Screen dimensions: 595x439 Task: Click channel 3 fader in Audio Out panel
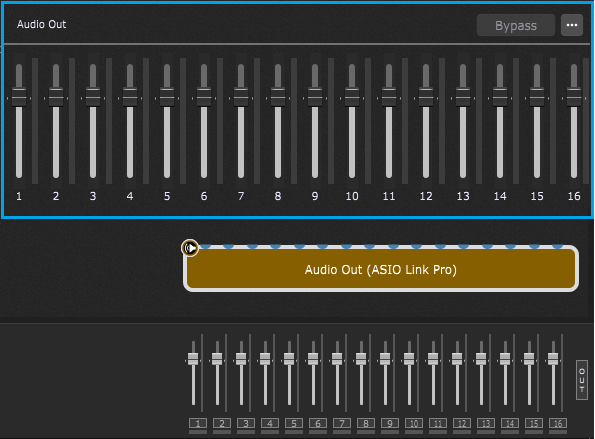(x=93, y=97)
